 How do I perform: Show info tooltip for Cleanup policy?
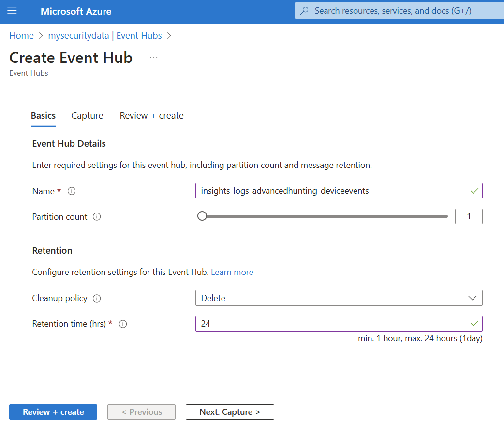coord(97,298)
